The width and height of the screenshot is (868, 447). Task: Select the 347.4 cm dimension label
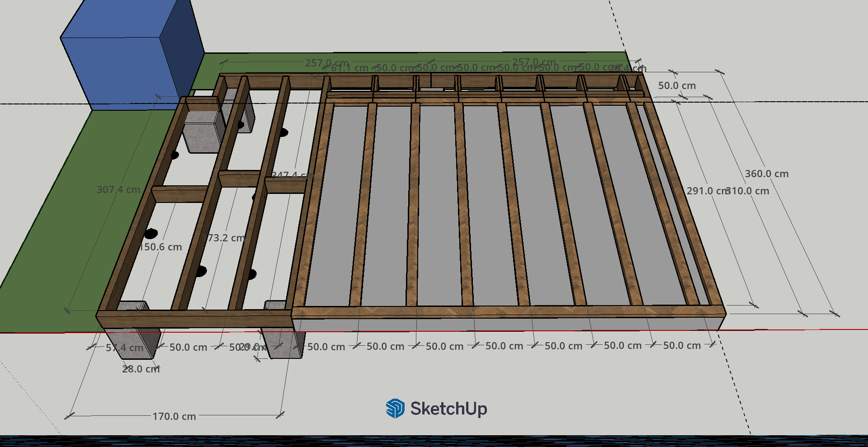(290, 175)
